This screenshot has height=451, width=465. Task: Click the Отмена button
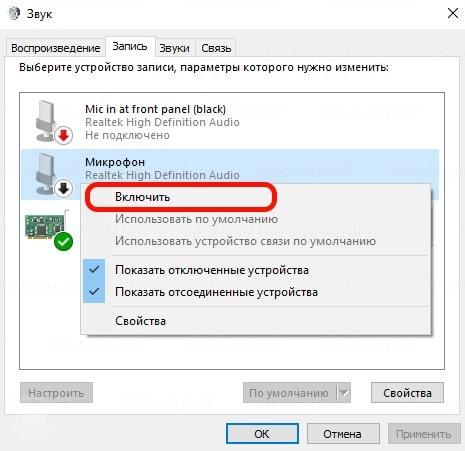342,434
